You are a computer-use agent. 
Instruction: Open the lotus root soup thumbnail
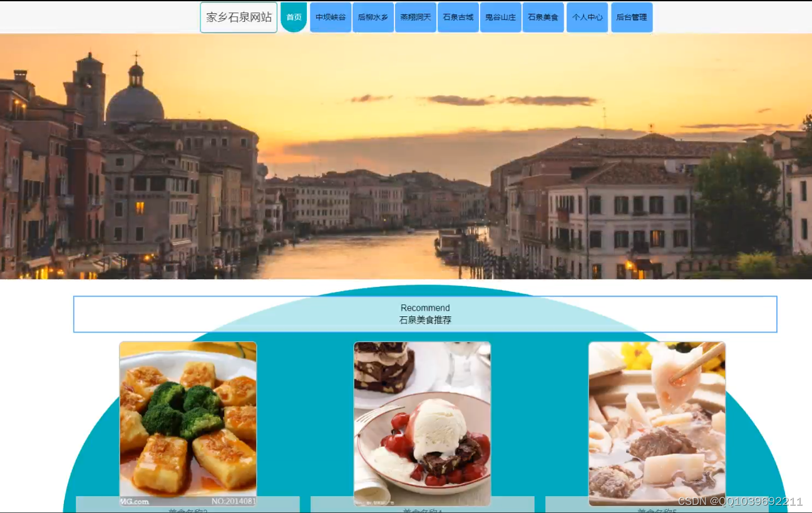[x=657, y=423]
